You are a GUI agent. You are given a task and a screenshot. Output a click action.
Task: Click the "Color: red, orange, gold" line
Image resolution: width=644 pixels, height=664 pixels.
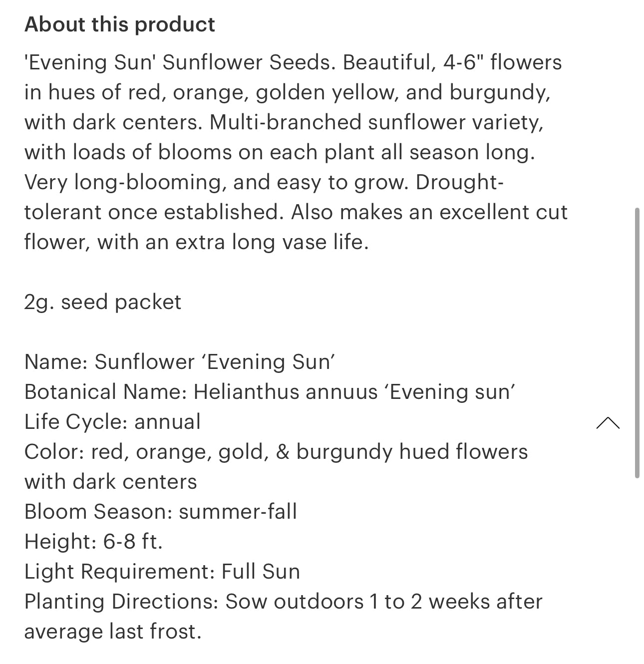276,452
